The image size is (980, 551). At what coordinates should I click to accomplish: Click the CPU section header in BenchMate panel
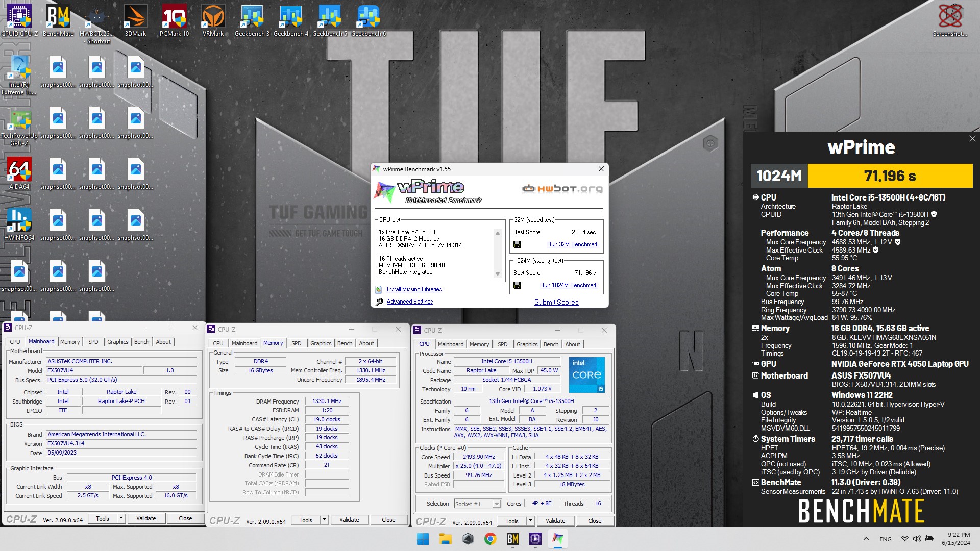tap(768, 197)
